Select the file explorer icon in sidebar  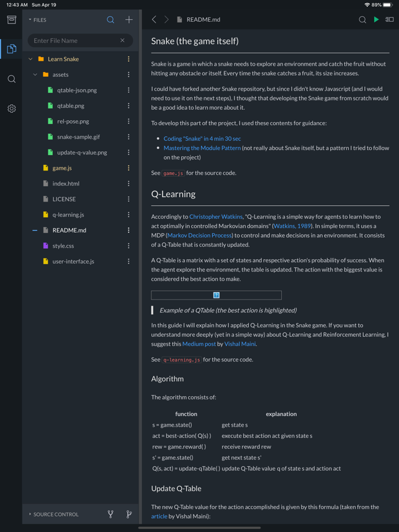pos(12,49)
